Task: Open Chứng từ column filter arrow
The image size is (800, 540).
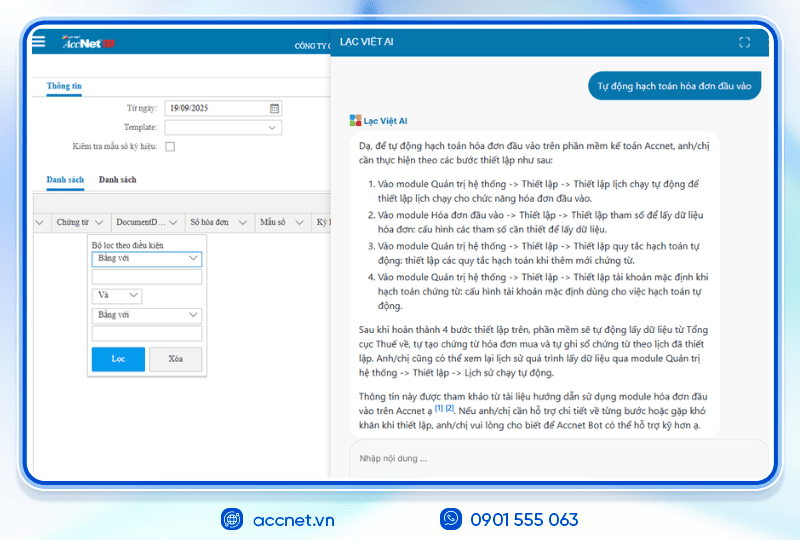Action: pos(99,223)
